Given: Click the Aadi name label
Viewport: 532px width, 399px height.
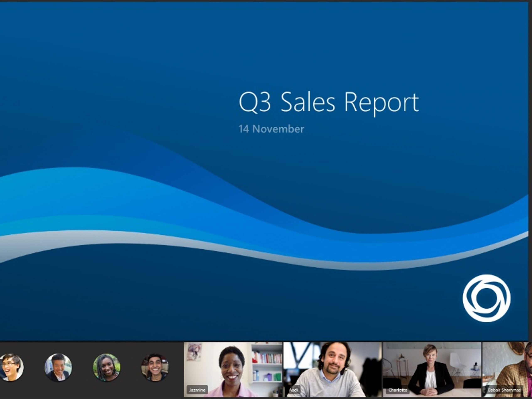Looking at the screenshot, I should 293,390.
